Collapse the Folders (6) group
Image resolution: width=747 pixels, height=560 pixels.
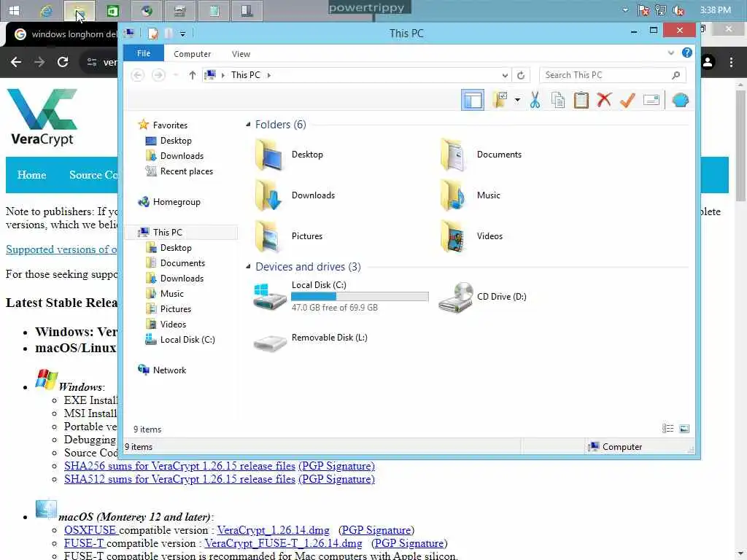click(248, 124)
